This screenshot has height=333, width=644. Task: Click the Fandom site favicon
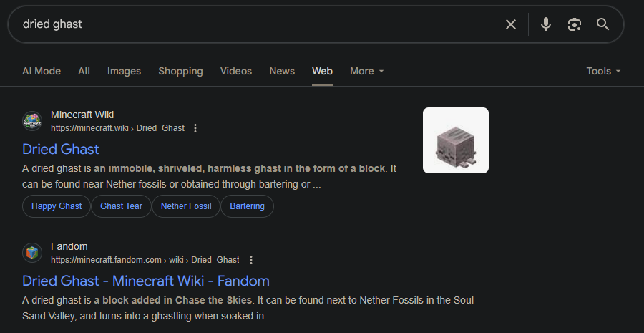pos(32,253)
